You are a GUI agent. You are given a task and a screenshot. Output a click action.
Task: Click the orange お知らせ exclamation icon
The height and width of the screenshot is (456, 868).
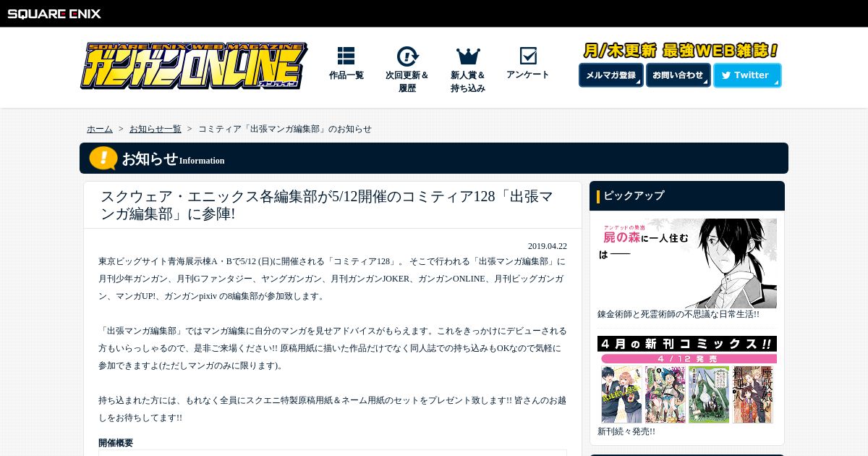pos(103,158)
